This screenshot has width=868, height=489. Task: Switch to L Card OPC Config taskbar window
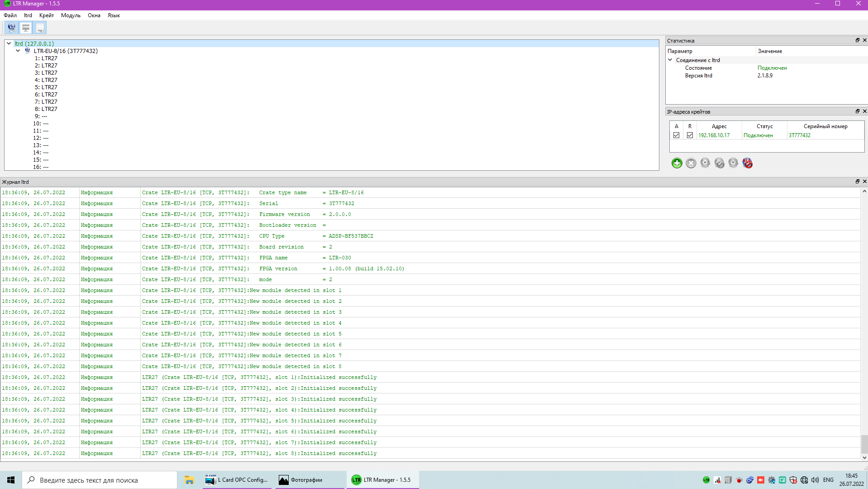tap(237, 480)
